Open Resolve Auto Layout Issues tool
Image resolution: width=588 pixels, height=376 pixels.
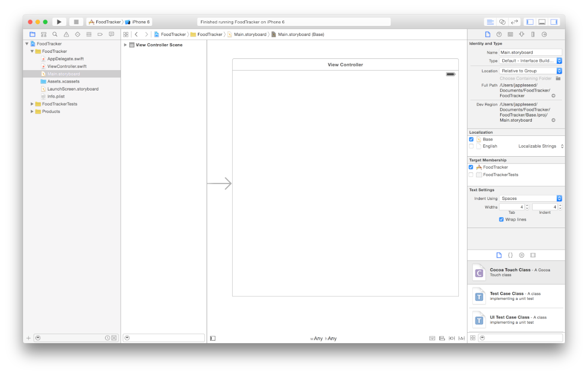click(462, 338)
